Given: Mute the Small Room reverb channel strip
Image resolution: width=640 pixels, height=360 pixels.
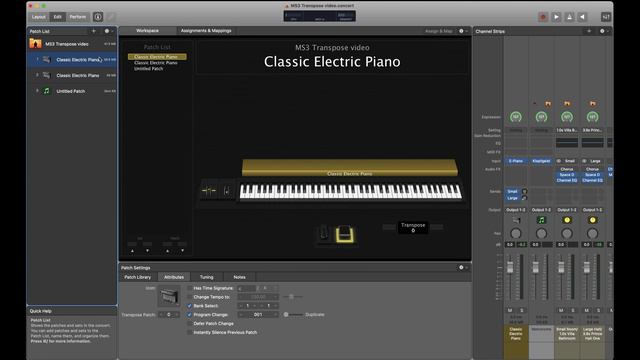Looking at the screenshot, I should (561, 311).
